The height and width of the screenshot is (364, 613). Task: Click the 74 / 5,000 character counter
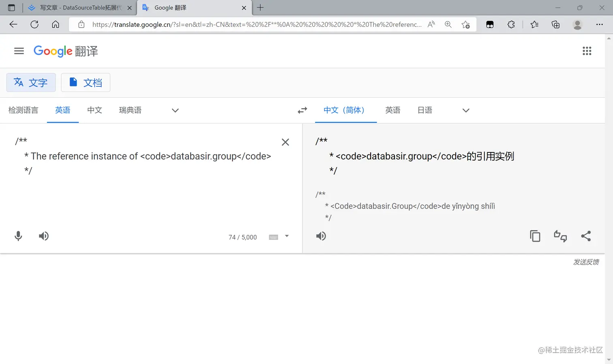coord(242,237)
